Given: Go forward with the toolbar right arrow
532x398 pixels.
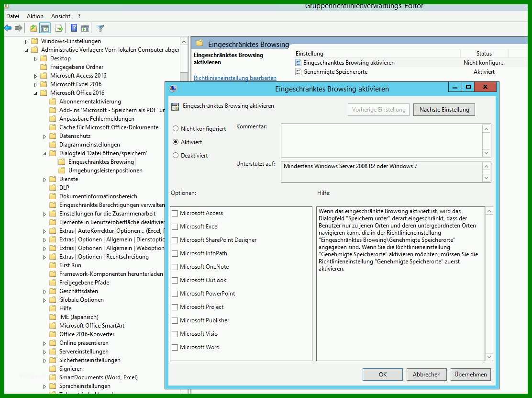Looking at the screenshot, I should pos(19,28).
